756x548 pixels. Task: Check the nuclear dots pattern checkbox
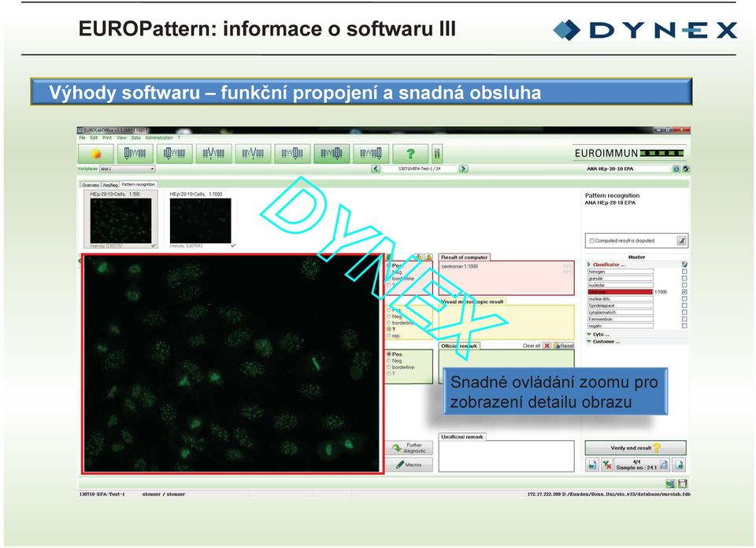684,299
